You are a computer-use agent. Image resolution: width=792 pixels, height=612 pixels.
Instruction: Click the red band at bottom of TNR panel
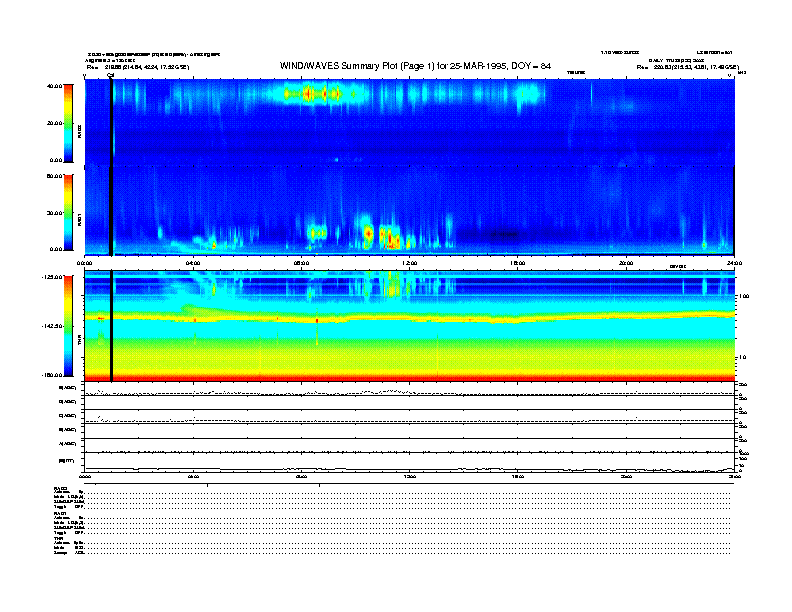400,377
